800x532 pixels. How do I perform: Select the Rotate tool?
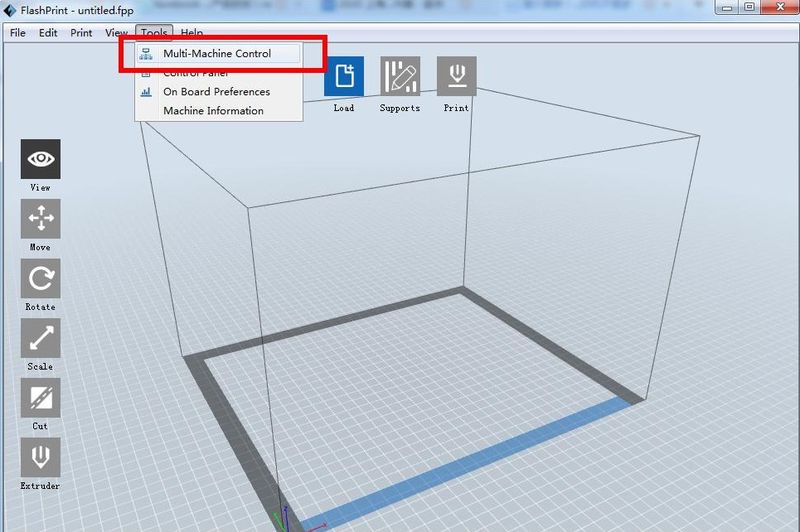tap(40, 279)
